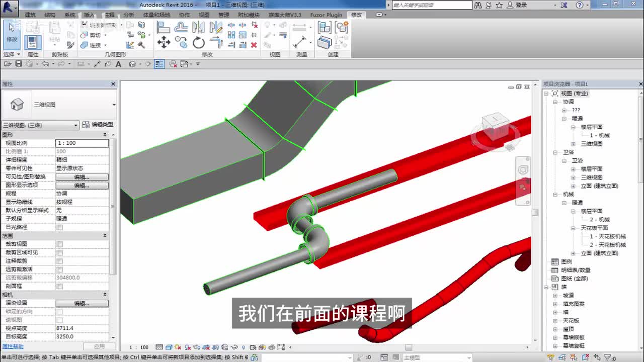Select the Array tool in 修改 panel
The width and height of the screenshot is (644, 362).
[x=231, y=35]
